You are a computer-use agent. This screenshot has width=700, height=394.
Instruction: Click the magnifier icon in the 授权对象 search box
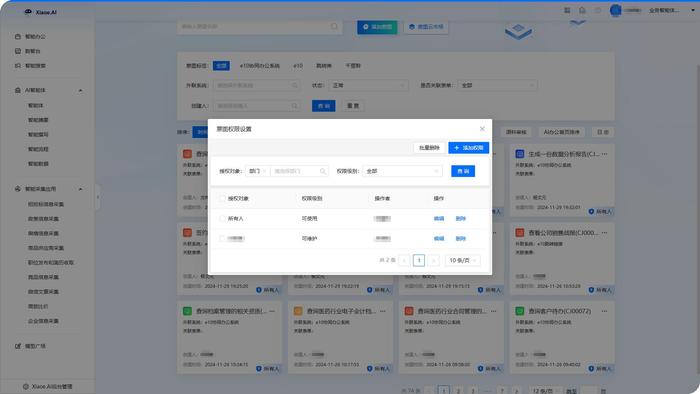[323, 171]
